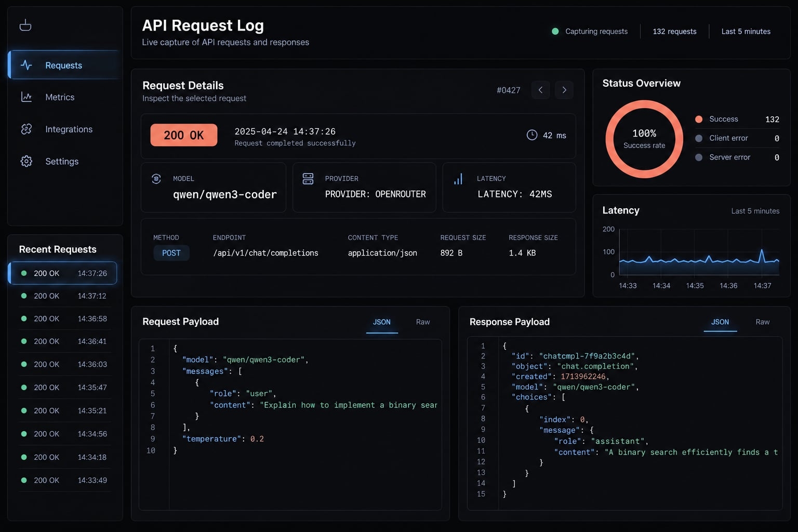Screen dimensions: 798x532
Task: Click the app logo icon in sidebar
Action: pyautogui.click(x=25, y=25)
